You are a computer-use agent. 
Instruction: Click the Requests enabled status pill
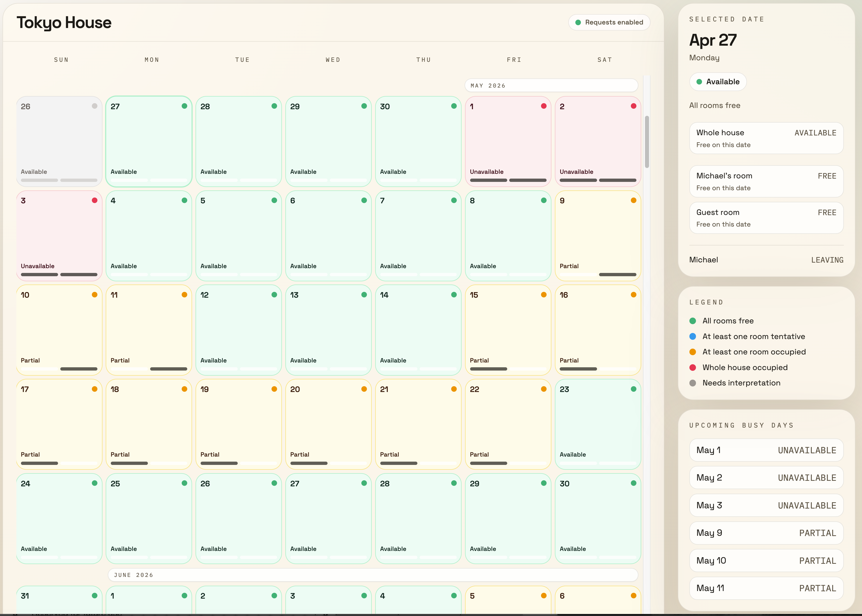click(609, 22)
